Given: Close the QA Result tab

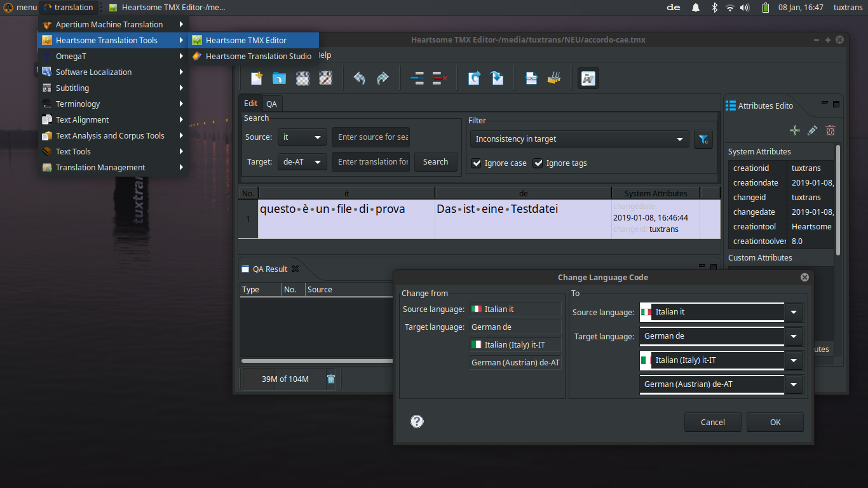Looking at the screenshot, I should click(295, 269).
